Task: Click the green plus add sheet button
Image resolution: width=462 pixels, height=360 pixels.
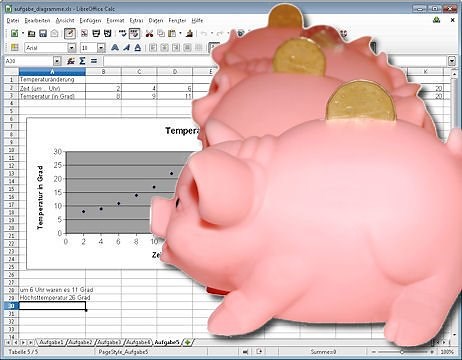Action: pos(188,342)
